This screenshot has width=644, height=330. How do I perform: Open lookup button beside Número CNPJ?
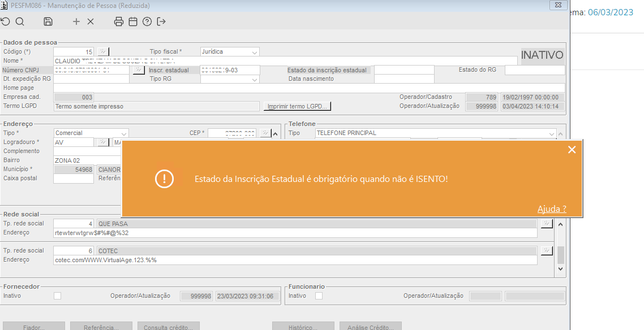(139, 70)
